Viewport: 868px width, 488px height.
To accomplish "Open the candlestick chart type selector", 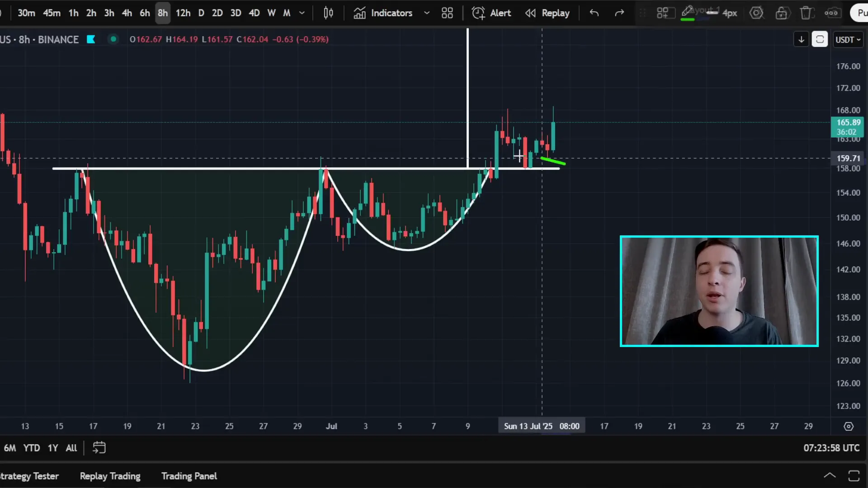I will 329,13.
